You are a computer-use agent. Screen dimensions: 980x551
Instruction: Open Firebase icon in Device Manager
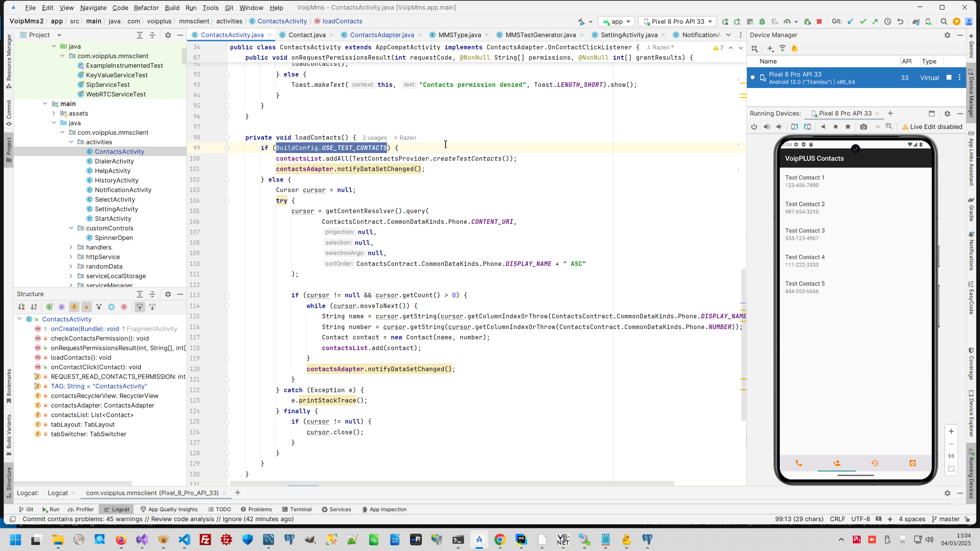[x=795, y=49]
